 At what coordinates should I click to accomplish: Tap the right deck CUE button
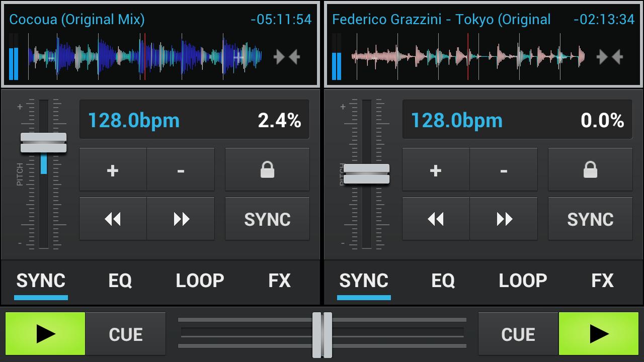tap(518, 334)
